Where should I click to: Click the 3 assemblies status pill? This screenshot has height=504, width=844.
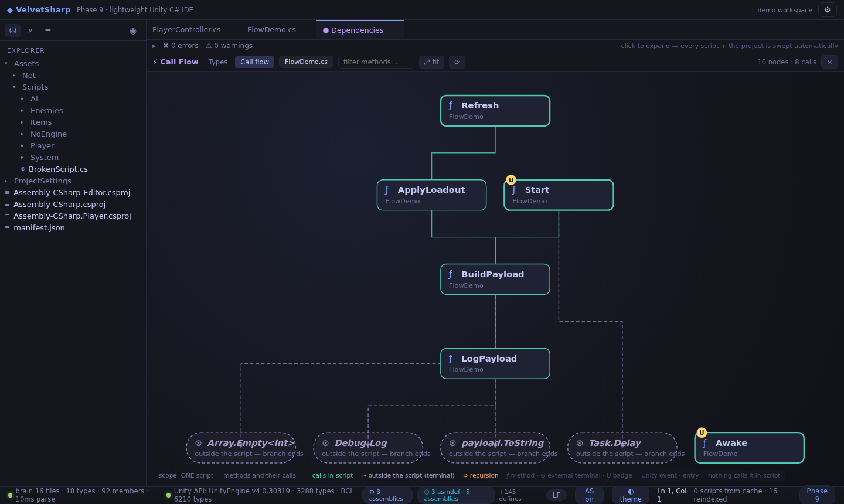point(387,495)
